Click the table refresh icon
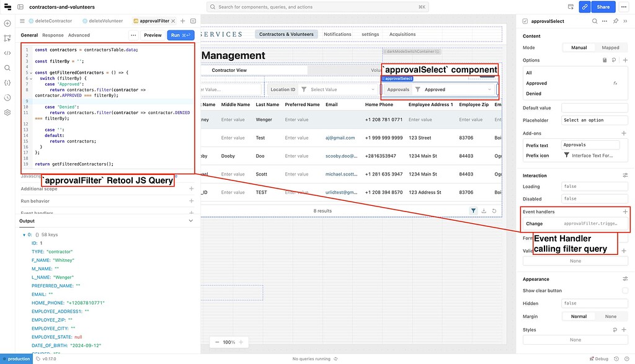Image resolution: width=635 pixels, height=364 pixels. coord(494,211)
